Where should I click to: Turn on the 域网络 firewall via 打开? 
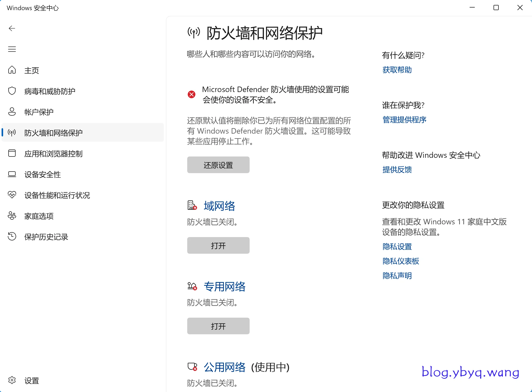pyautogui.click(x=218, y=245)
